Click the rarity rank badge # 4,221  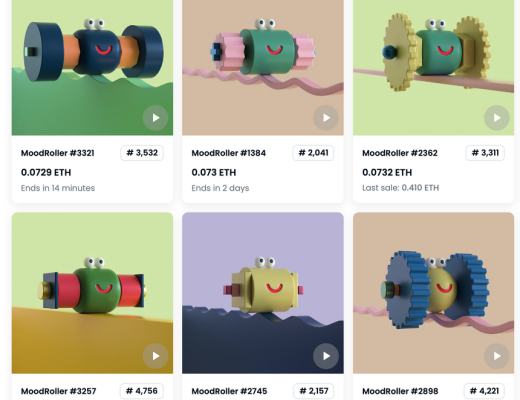(x=484, y=391)
